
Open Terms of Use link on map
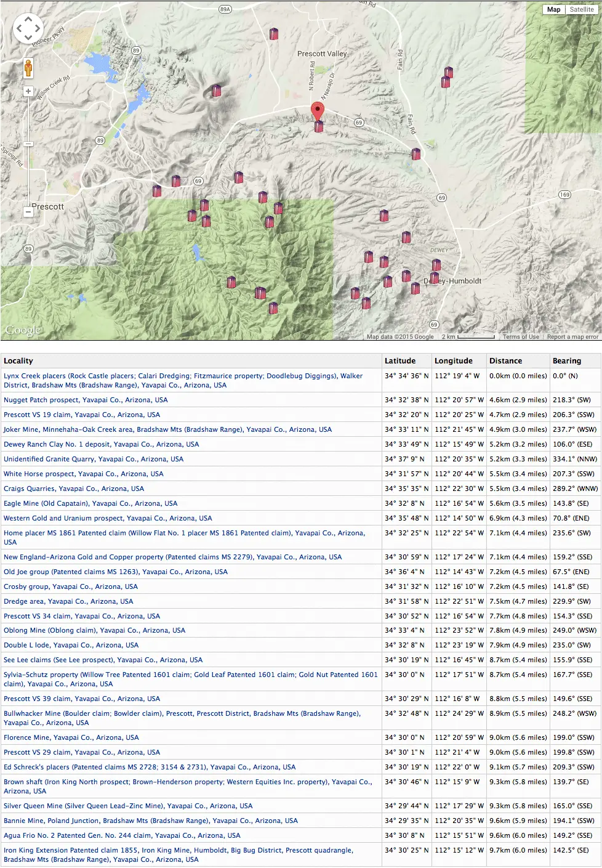521,337
